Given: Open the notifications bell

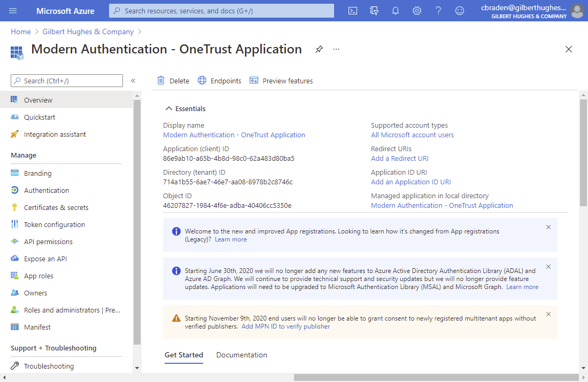Looking at the screenshot, I should pyautogui.click(x=395, y=11).
